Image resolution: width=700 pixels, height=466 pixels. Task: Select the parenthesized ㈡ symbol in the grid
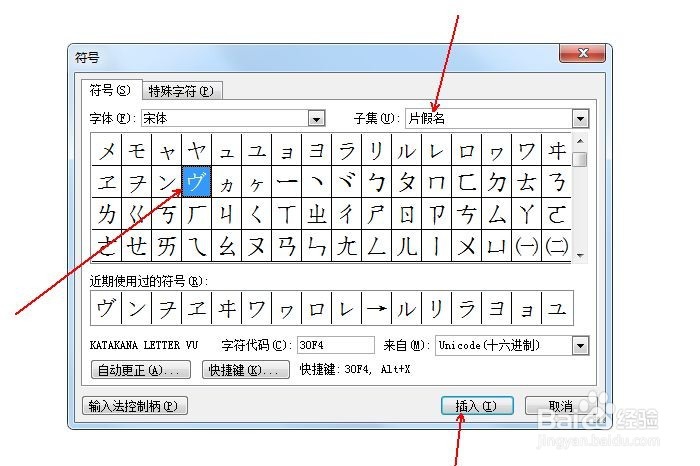click(556, 245)
